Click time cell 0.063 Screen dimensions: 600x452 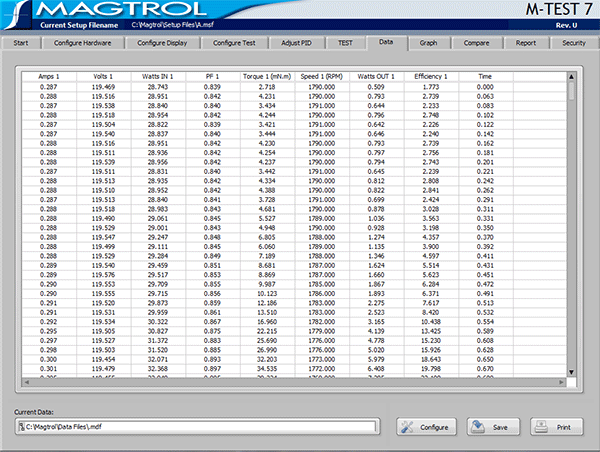485,96
